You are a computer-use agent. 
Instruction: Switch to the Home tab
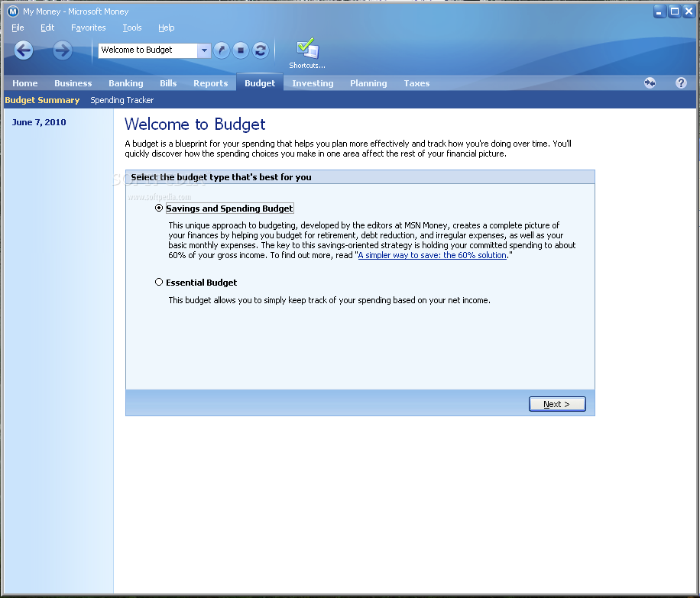(x=25, y=83)
